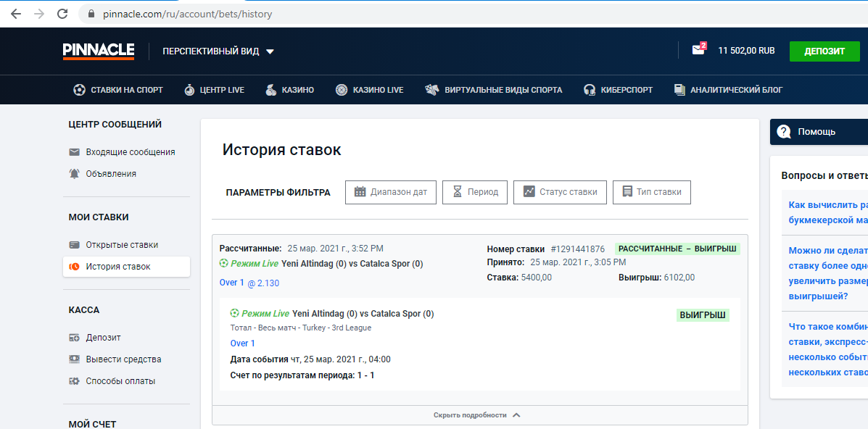Open the mail envelope with notification badge
This screenshot has height=429, width=868.
(698, 51)
